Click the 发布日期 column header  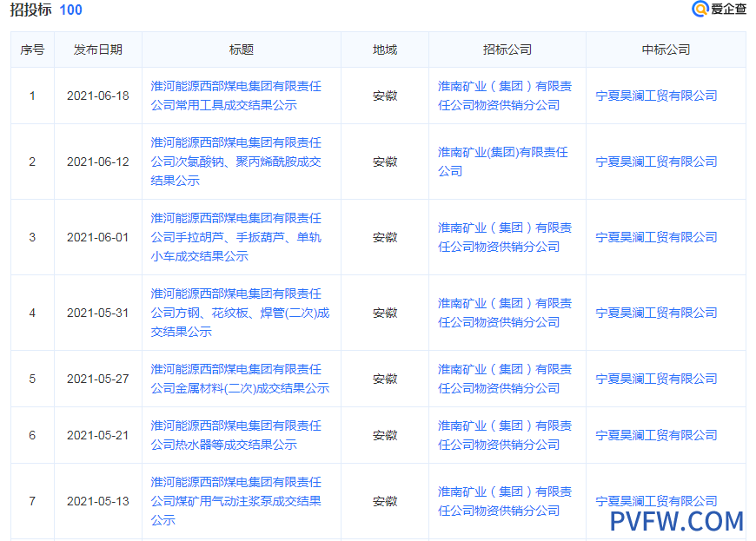coord(97,49)
